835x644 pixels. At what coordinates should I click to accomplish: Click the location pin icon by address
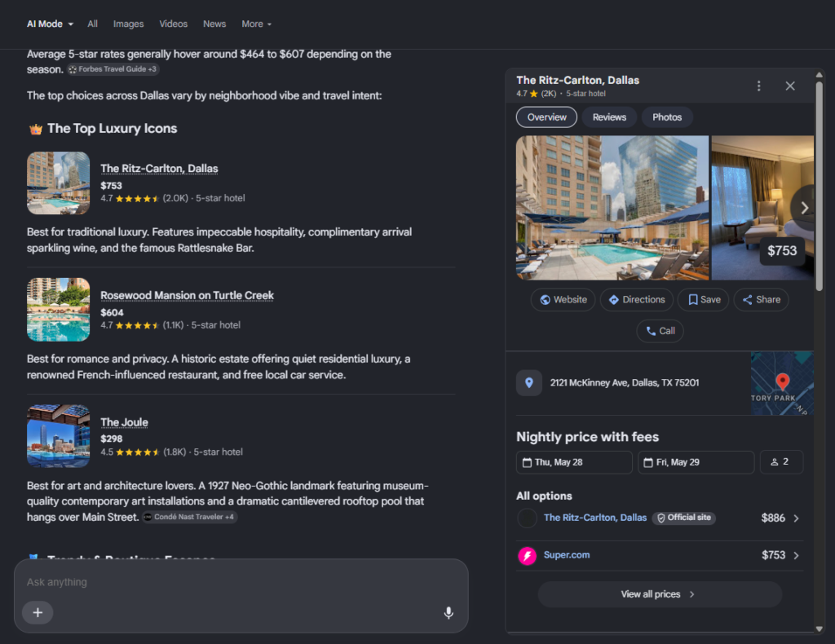click(x=528, y=382)
